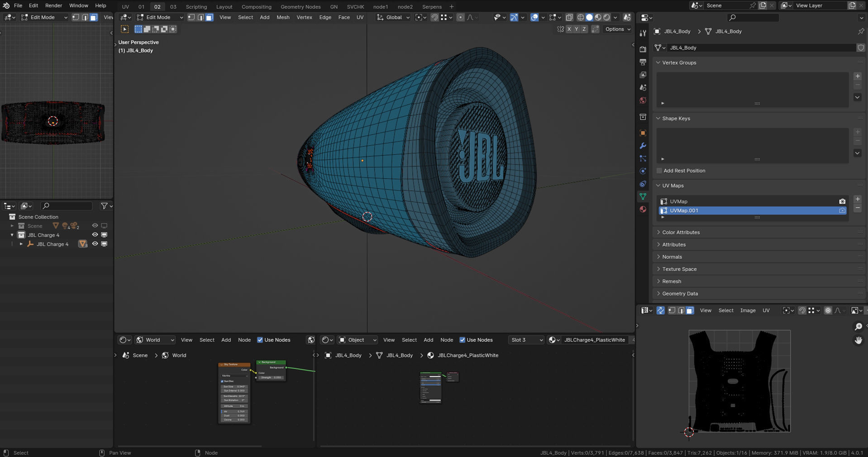Image resolution: width=868 pixels, height=457 pixels.
Task: Click the outliner search field
Action: coord(67,206)
